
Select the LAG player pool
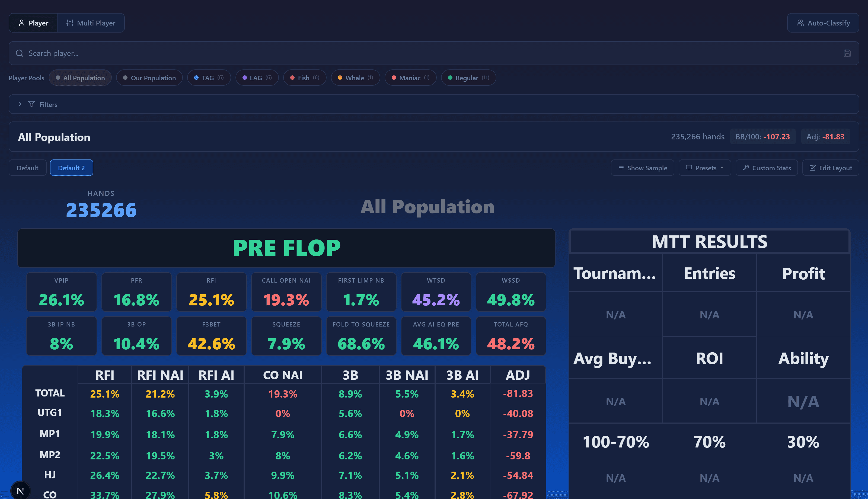point(257,78)
